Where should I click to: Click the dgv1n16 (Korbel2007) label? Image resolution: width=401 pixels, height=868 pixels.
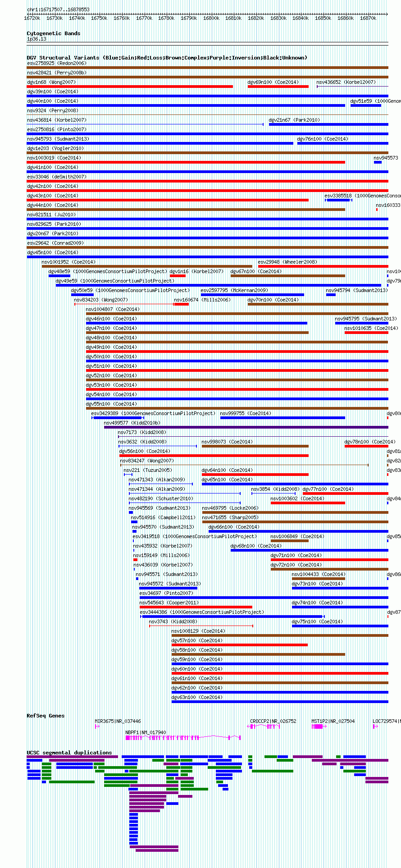[197, 271]
